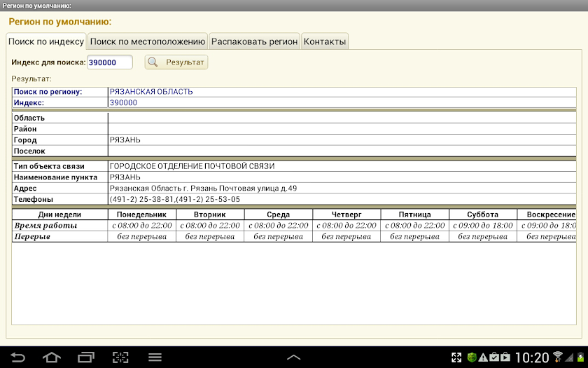Click the Район row label

click(x=25, y=129)
